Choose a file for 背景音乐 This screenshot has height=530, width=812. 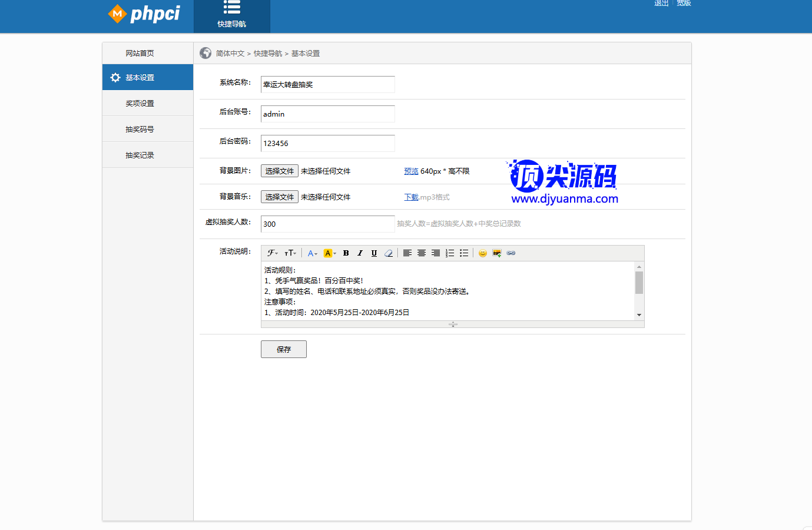(280, 197)
